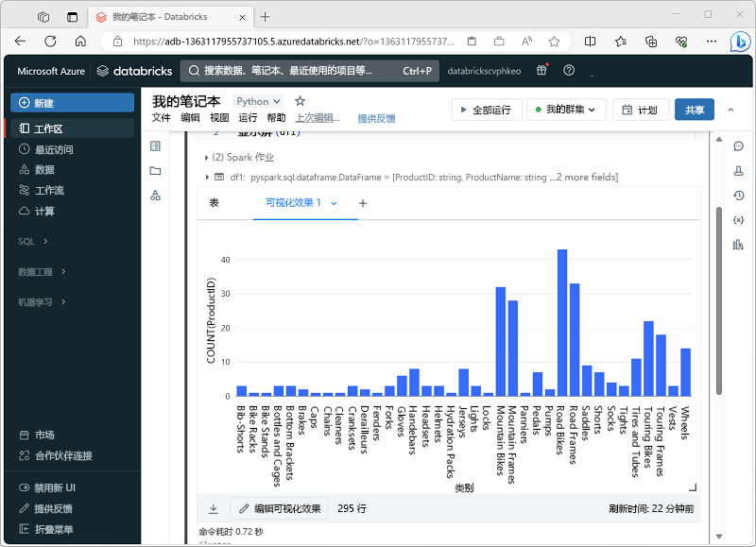756x547 pixels.
Task: Open the comments panel icon
Action: click(739, 146)
